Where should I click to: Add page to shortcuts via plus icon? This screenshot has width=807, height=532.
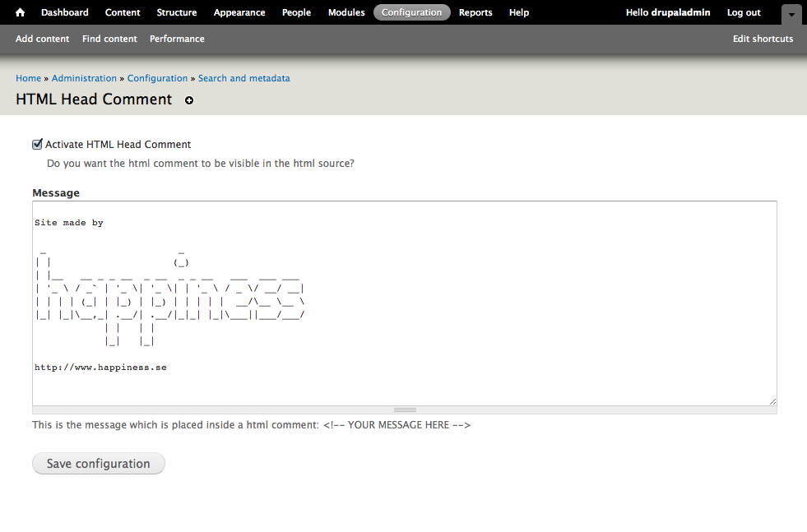tap(189, 100)
